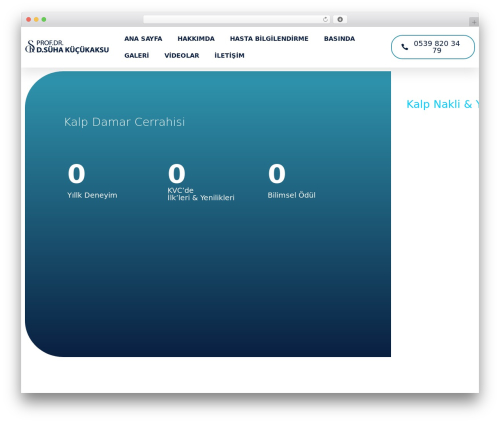Open the ANA SAYFA menu item
Viewport: 500px width, 423px height.
pyautogui.click(x=143, y=39)
